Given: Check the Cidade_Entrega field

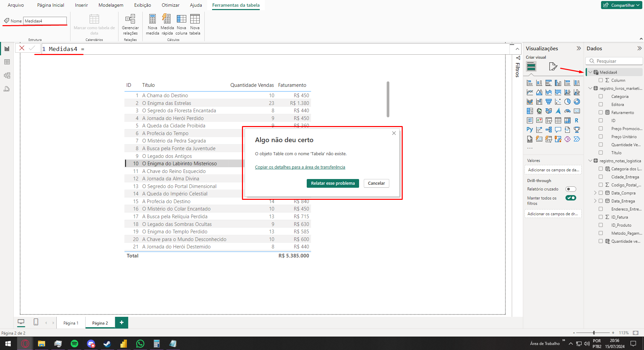Looking at the screenshot, I should (601, 177).
